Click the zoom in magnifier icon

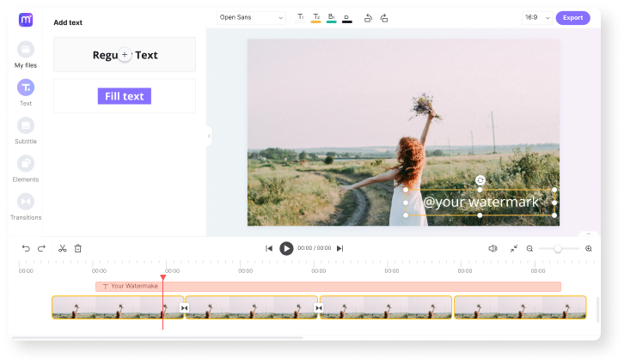tap(589, 248)
